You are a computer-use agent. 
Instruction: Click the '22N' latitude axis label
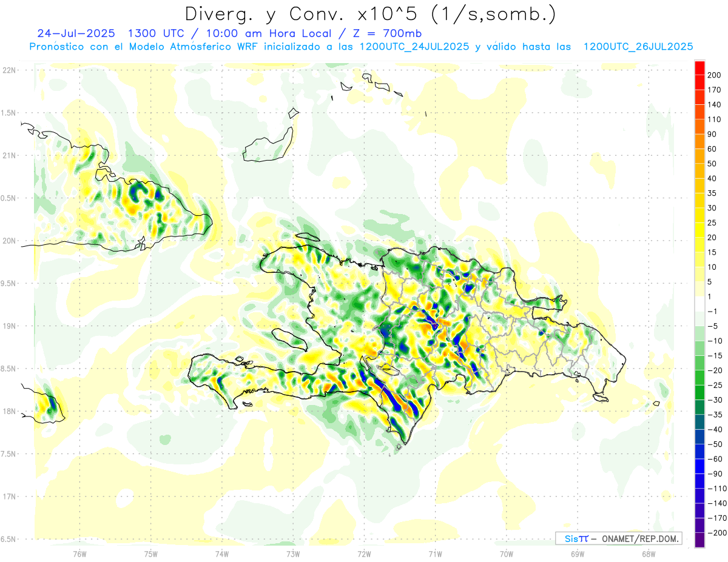click(8, 70)
